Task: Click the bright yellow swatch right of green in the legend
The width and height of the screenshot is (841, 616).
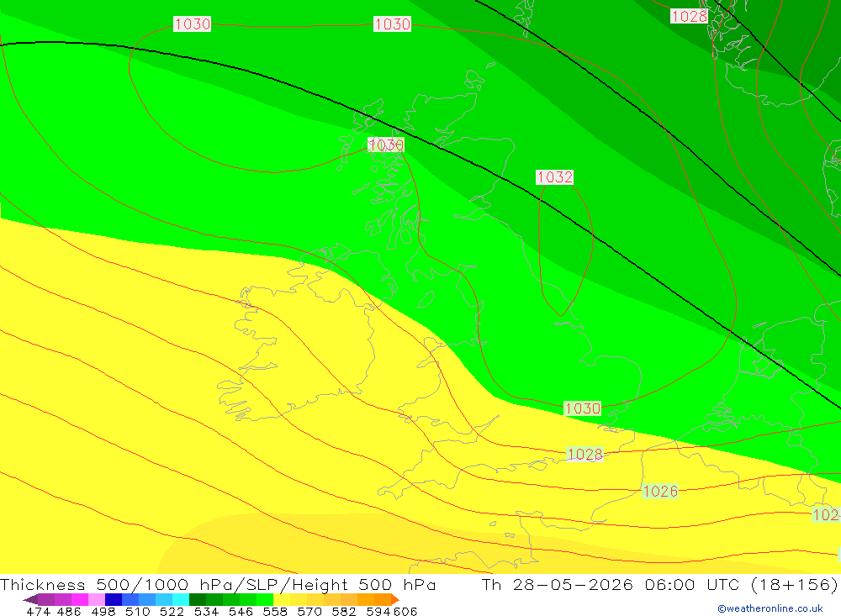Action: pyautogui.click(x=282, y=599)
